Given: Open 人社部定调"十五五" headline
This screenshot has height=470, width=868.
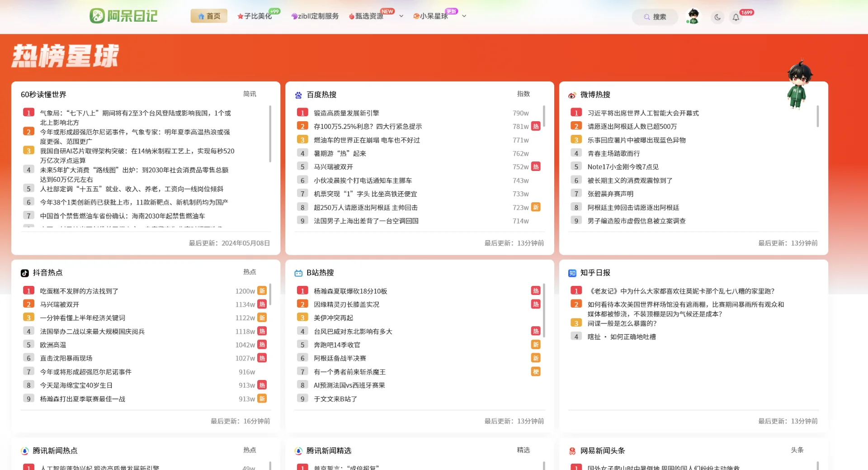Looking at the screenshot, I should click(132, 189).
